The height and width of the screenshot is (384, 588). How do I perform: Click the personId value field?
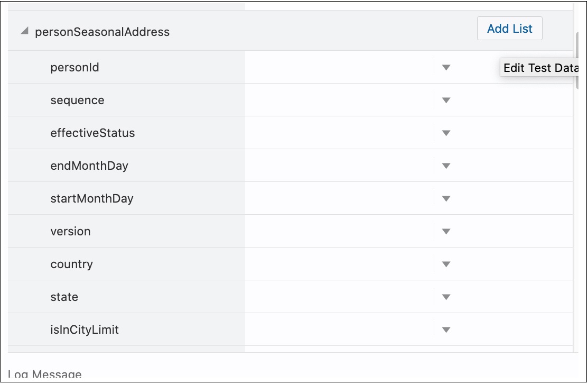339,67
